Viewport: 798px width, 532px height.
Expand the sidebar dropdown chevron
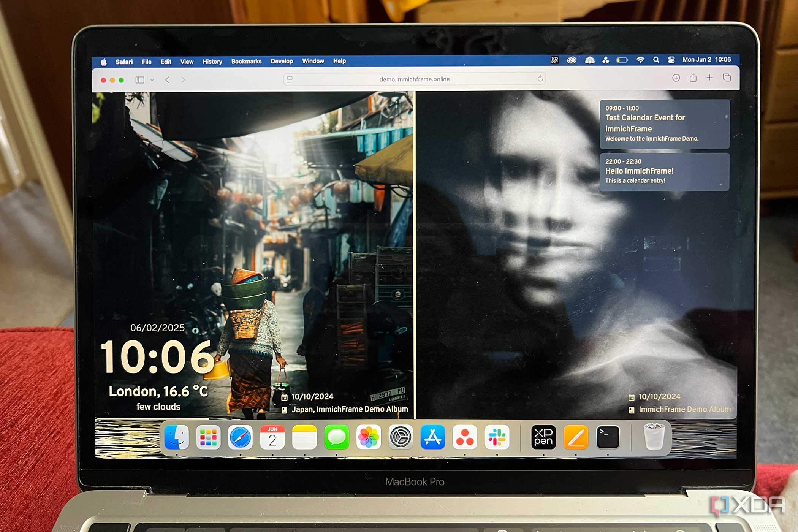click(x=152, y=80)
